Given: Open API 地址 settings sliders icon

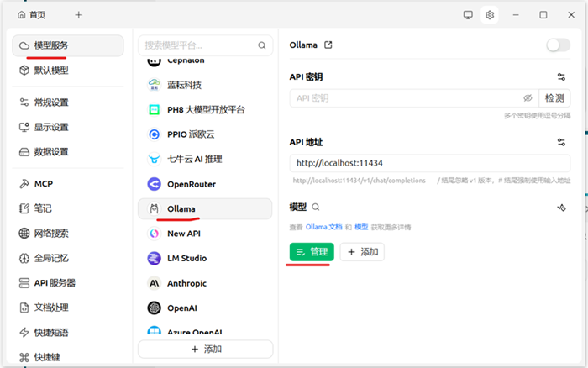Looking at the screenshot, I should [561, 143].
